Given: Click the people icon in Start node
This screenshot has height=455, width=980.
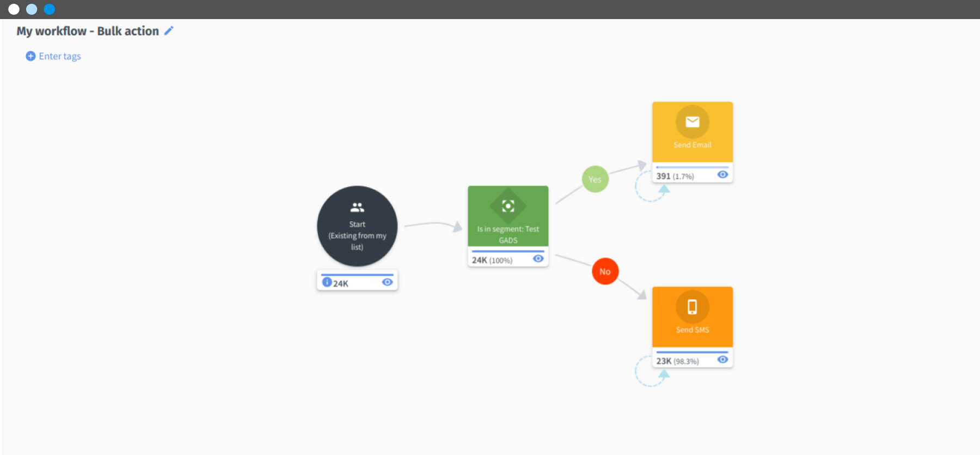Looking at the screenshot, I should pos(357,207).
